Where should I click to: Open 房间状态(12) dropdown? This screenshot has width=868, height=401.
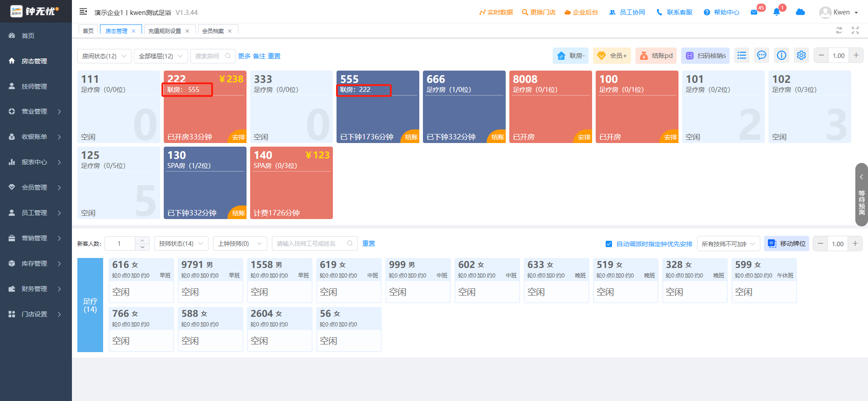coord(104,56)
